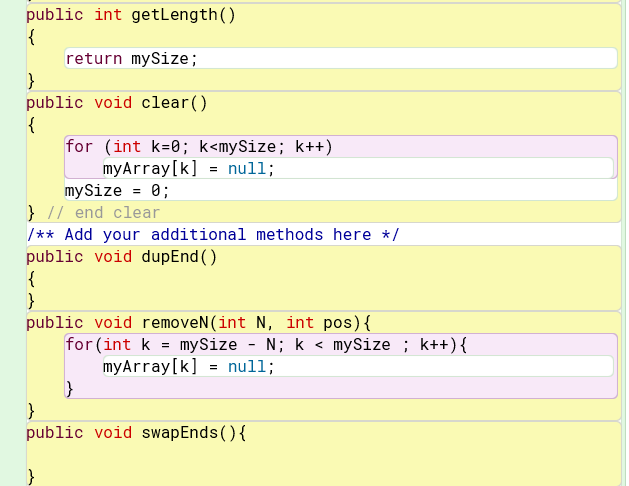Viewport: 629px width, 486px height.
Task: Click 'myArray[k] = null;' inside clear method
Action: pyautogui.click(x=189, y=169)
